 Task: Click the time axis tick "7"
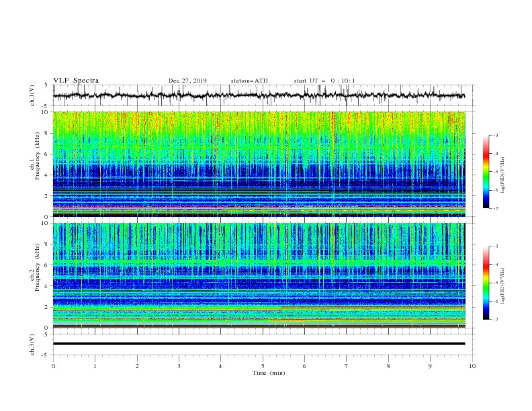pyautogui.click(x=347, y=366)
